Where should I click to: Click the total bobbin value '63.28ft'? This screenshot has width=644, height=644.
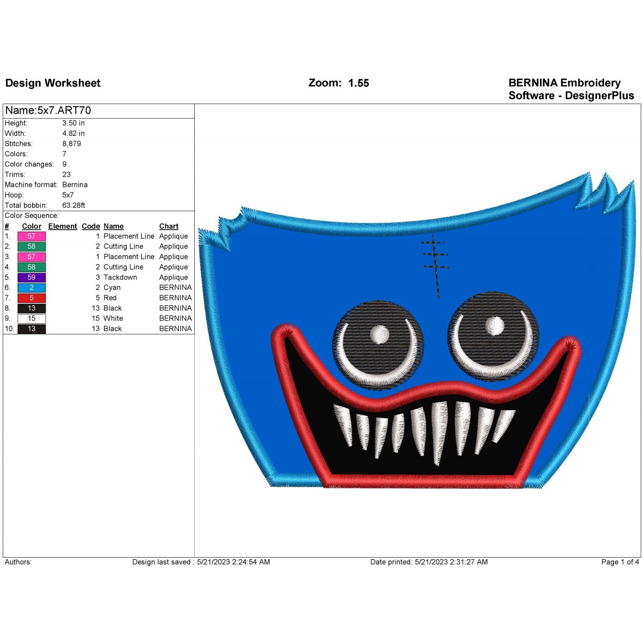(74, 205)
